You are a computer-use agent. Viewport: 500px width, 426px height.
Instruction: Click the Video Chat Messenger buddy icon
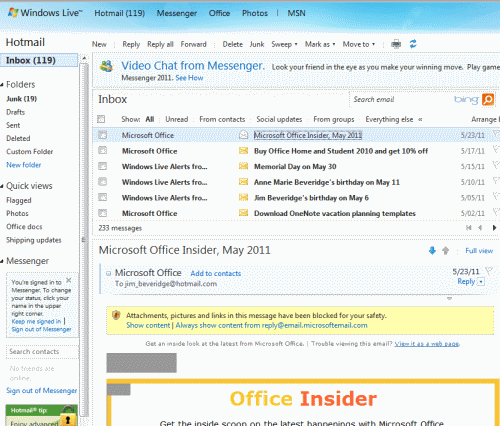click(107, 66)
